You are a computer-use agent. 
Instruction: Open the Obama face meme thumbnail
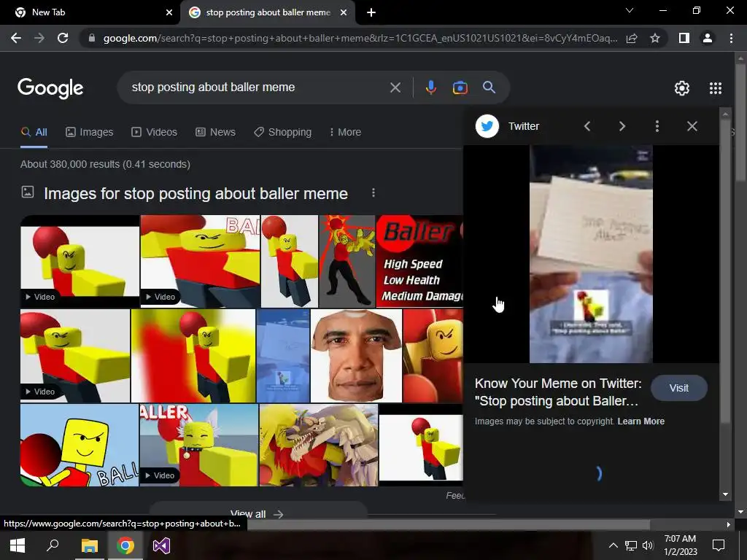point(356,356)
